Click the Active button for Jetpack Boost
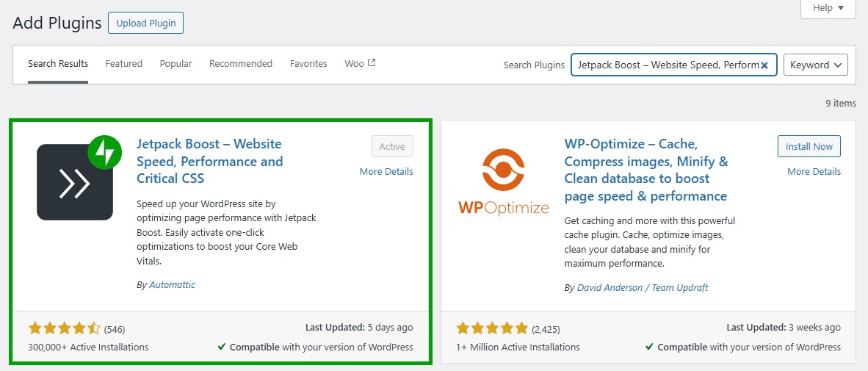The image size is (868, 371). pyautogui.click(x=392, y=146)
